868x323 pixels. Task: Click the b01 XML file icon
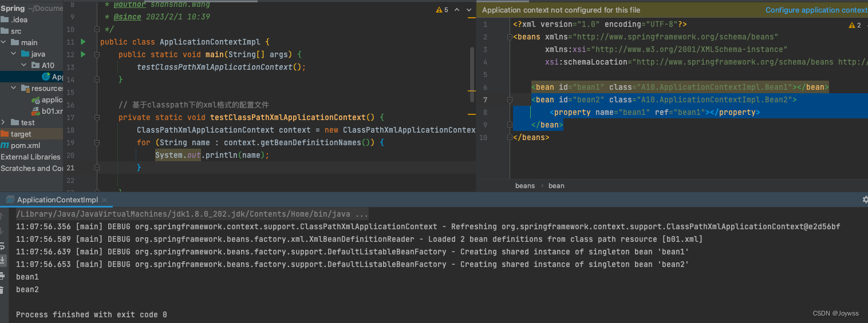(x=35, y=111)
